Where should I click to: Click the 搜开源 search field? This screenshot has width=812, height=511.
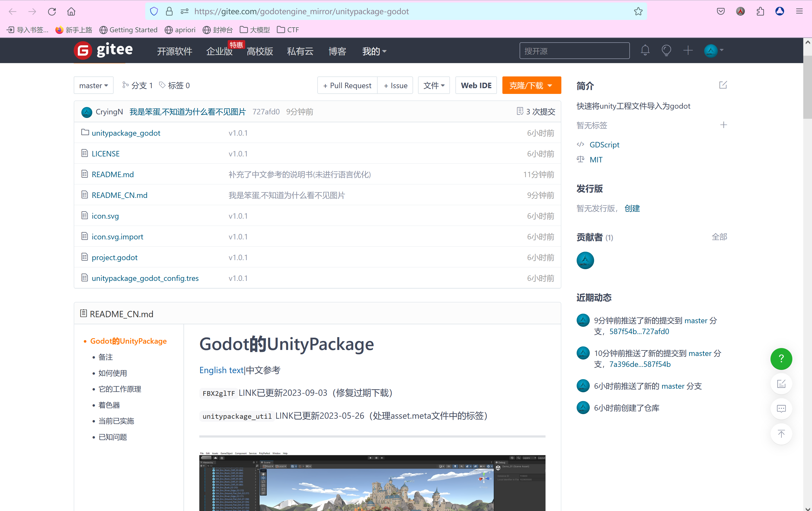click(574, 51)
